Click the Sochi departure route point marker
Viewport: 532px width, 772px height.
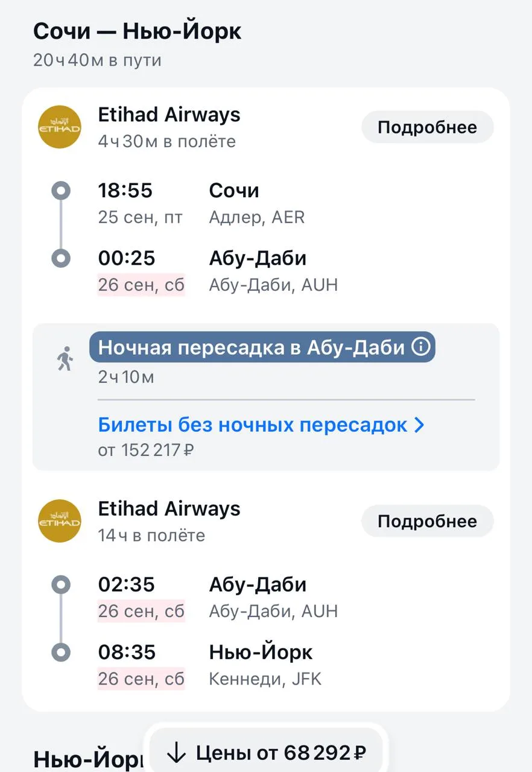(61, 191)
